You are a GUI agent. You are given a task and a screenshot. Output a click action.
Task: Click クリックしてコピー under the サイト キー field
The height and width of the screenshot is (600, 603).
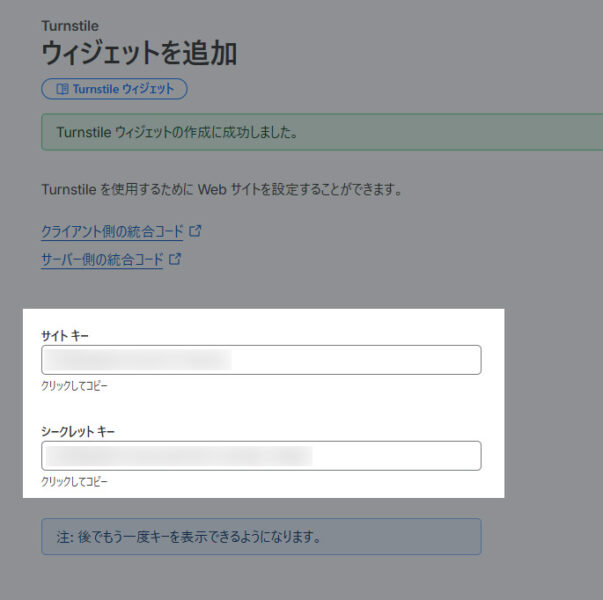[74, 385]
